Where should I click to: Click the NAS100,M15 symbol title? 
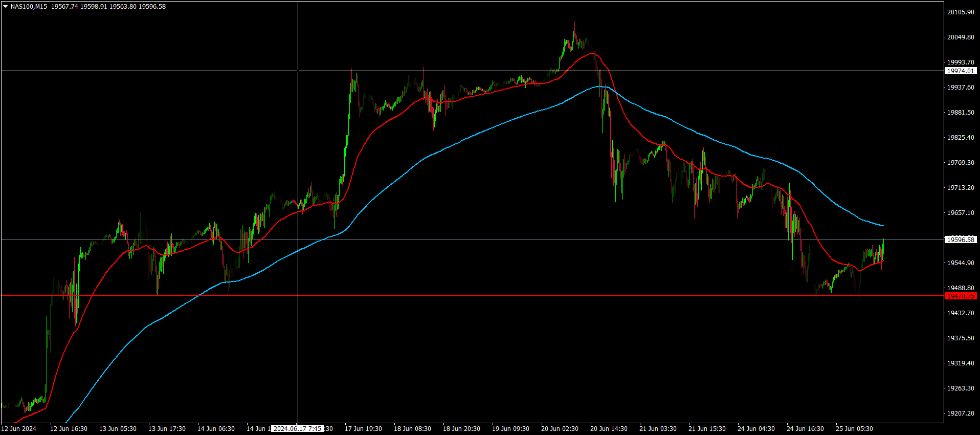29,7
